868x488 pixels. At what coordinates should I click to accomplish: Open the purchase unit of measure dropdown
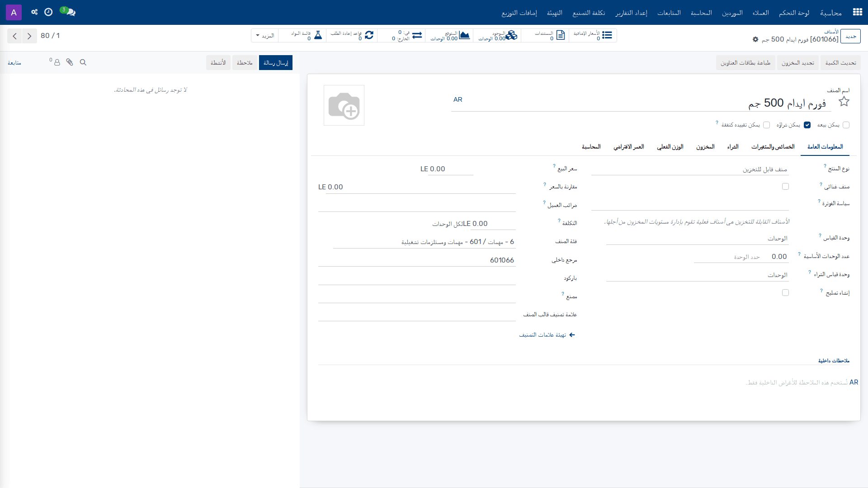tap(697, 275)
